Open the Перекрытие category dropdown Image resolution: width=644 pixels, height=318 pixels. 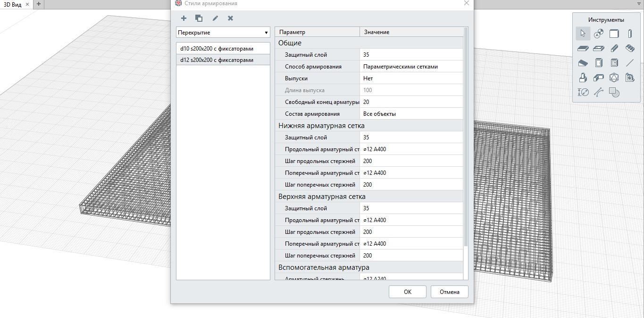(223, 33)
